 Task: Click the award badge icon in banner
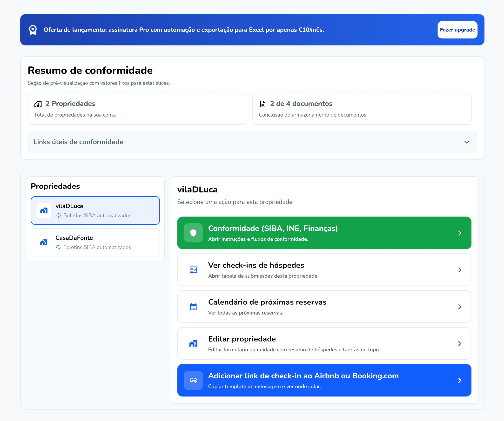click(33, 30)
